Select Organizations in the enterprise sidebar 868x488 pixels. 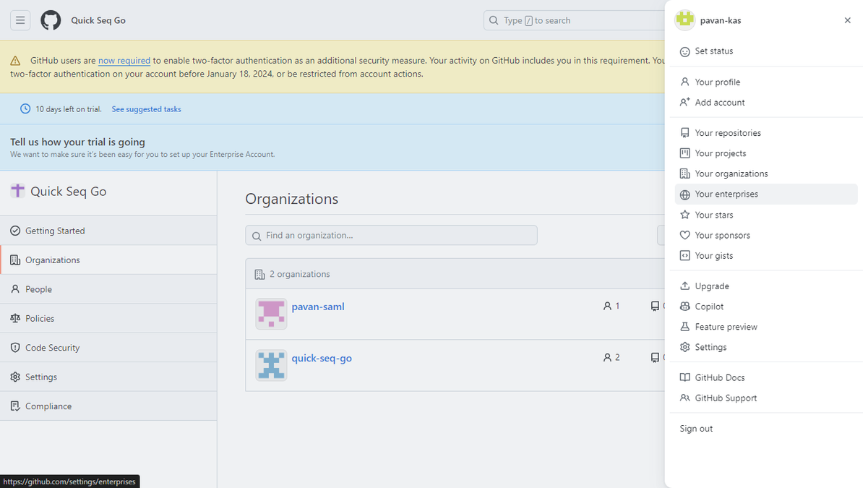[x=108, y=260]
